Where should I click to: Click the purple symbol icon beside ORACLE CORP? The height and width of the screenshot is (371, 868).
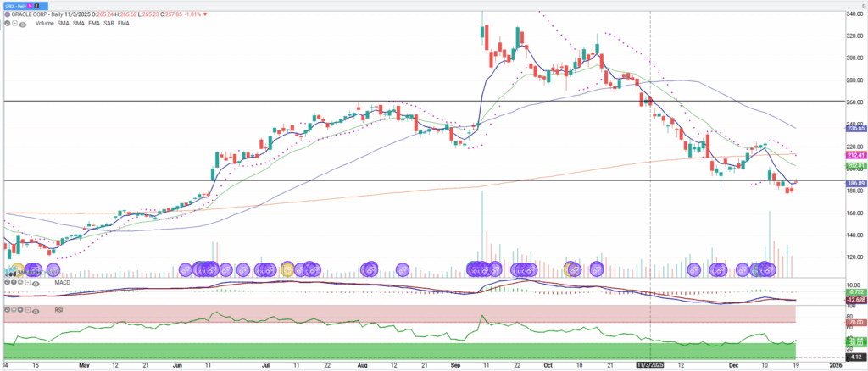(7, 15)
